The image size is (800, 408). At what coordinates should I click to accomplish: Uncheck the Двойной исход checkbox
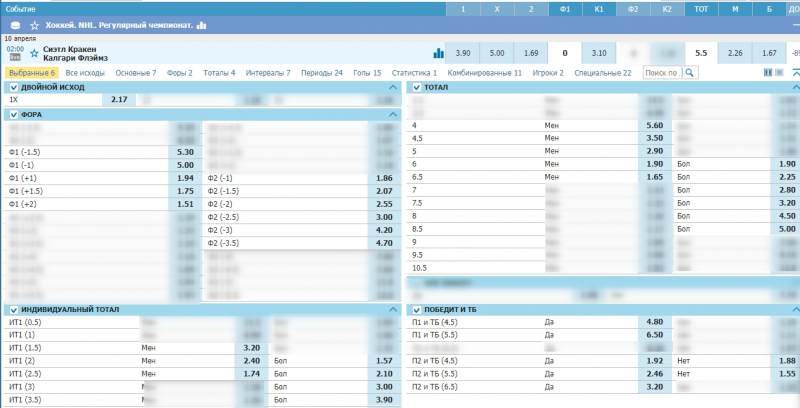13,88
